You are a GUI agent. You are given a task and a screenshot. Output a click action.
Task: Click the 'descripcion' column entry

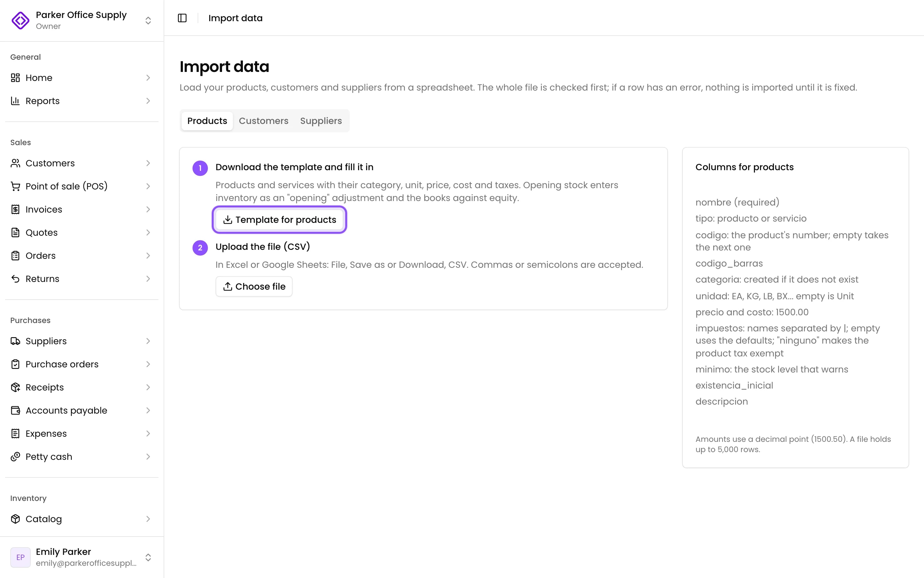click(x=721, y=401)
